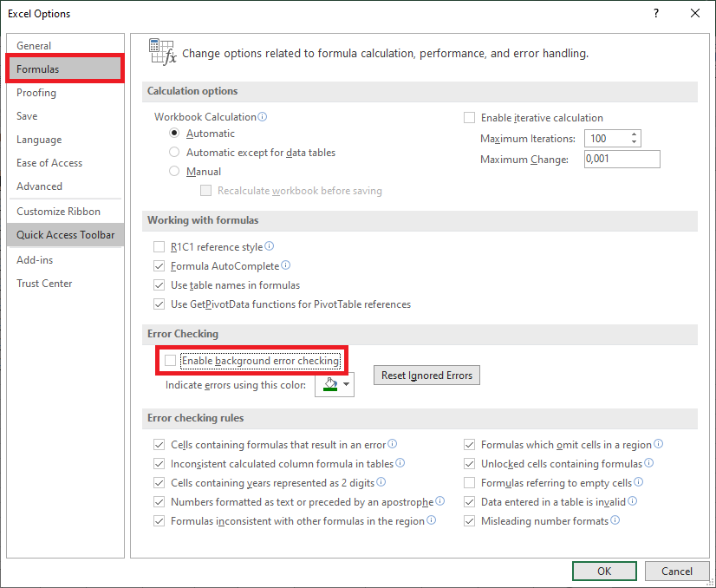
Task: Click the Cancel button
Action: pyautogui.click(x=677, y=571)
